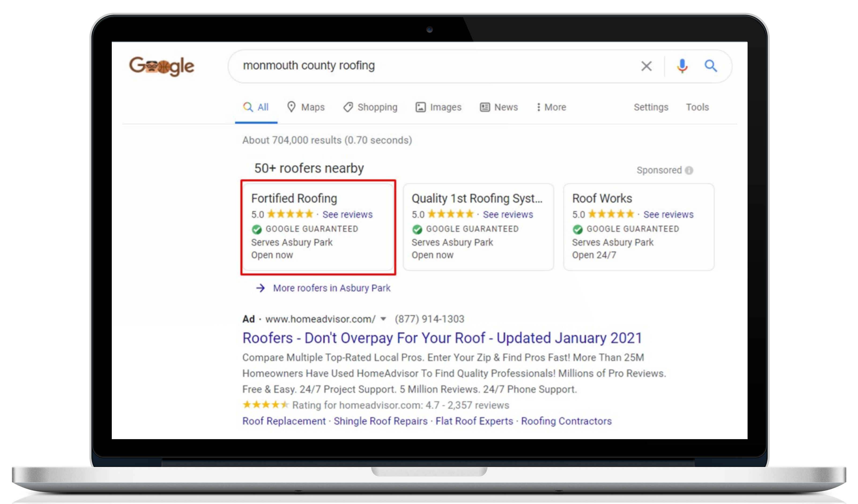Submit search with the magnifier icon
This screenshot has height=504, width=858.
pos(711,66)
